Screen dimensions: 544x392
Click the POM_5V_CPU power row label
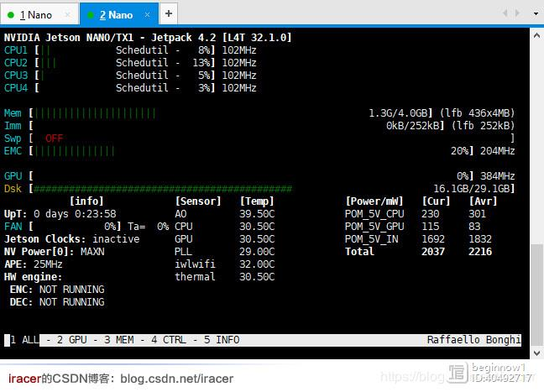pyautogui.click(x=374, y=214)
